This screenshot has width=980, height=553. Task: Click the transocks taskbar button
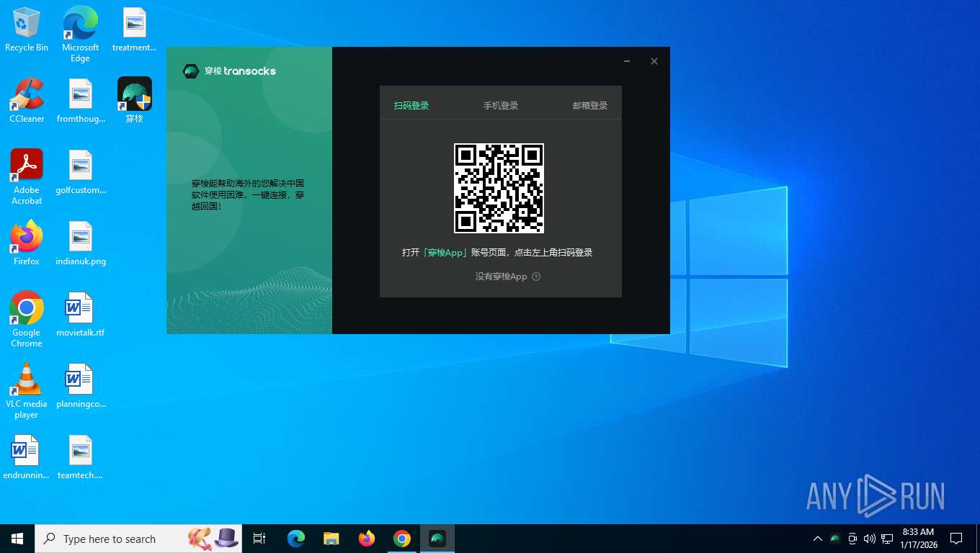pyautogui.click(x=437, y=539)
